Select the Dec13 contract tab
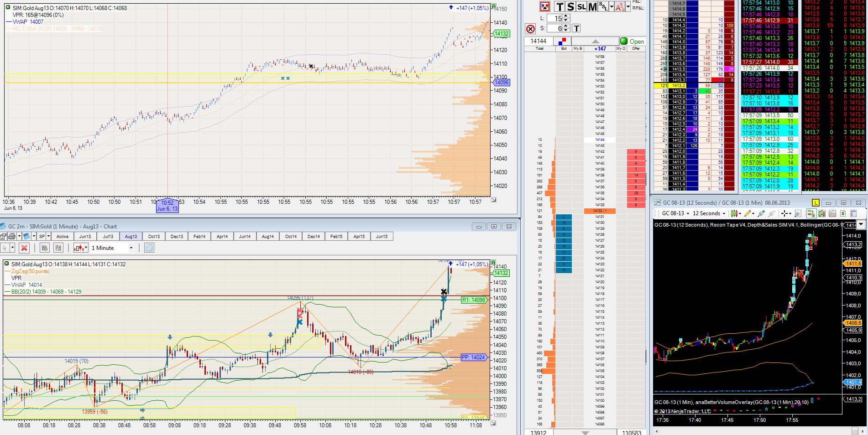The image size is (868, 435). coord(177,236)
